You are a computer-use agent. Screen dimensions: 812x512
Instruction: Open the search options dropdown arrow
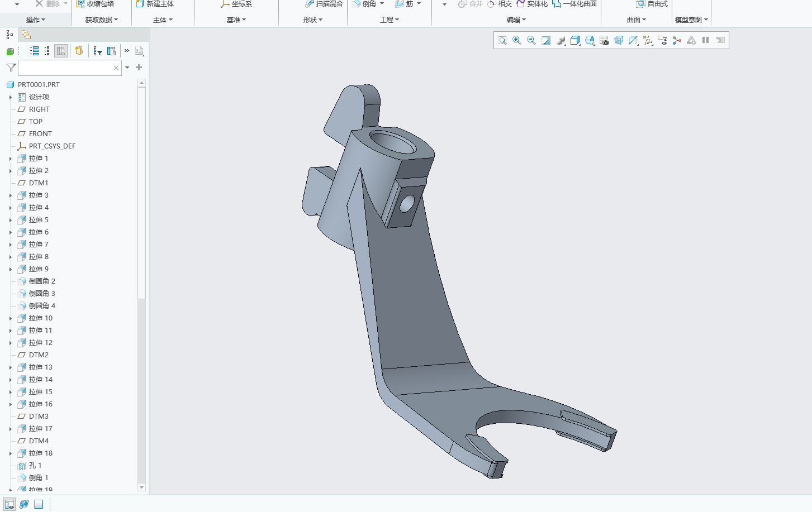point(127,68)
